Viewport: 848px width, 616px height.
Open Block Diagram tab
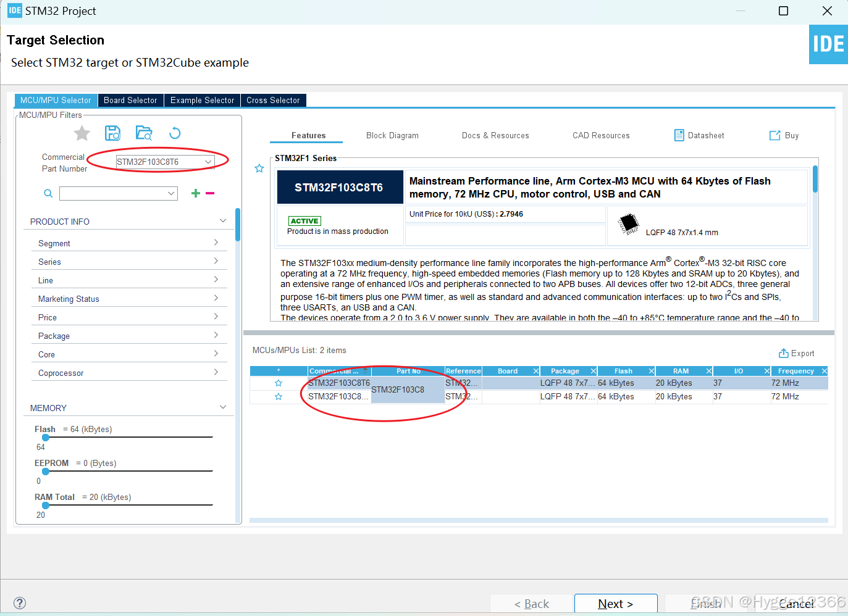point(392,135)
